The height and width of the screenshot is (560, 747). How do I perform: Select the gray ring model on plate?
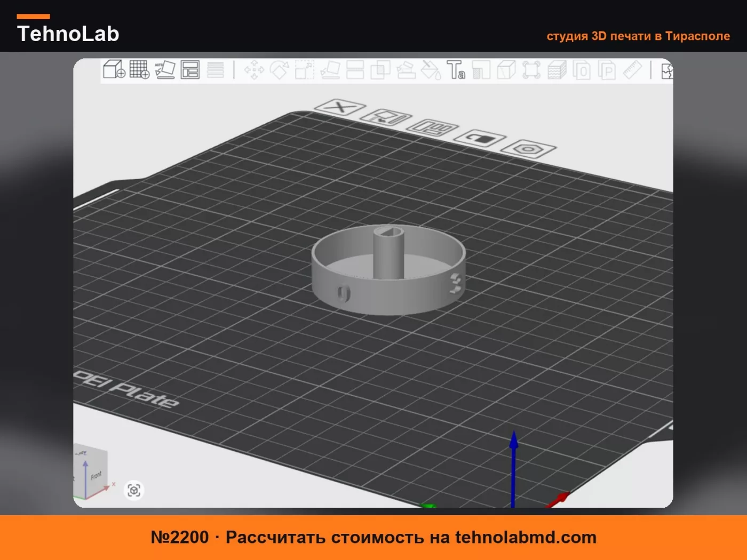pos(388,270)
